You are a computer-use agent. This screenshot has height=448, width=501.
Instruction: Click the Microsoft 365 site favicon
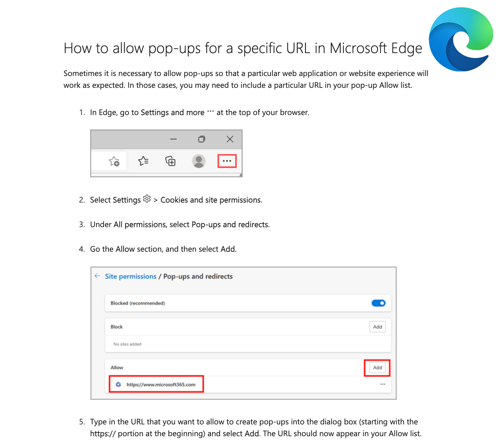(118, 384)
